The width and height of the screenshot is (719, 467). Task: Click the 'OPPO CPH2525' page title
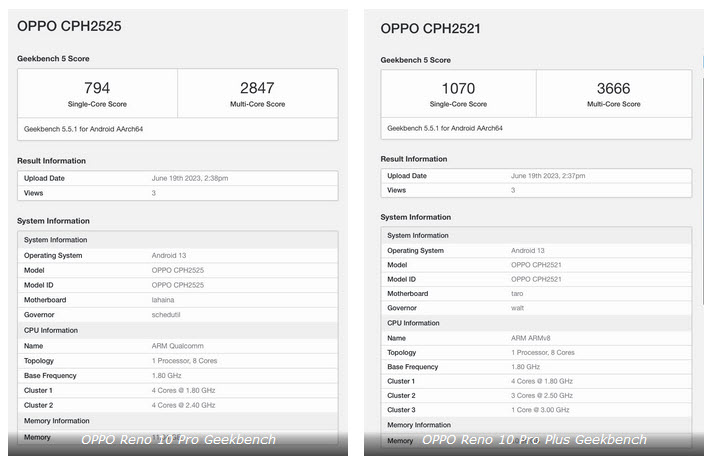pos(69,26)
